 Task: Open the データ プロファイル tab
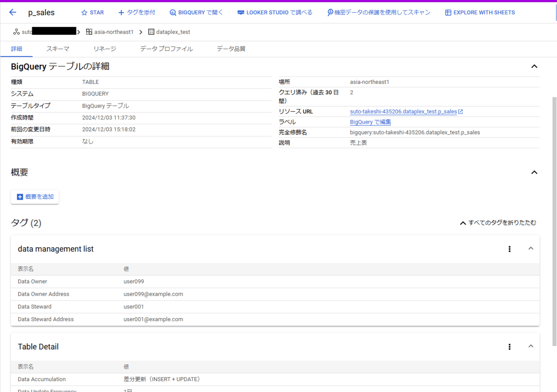pos(166,49)
